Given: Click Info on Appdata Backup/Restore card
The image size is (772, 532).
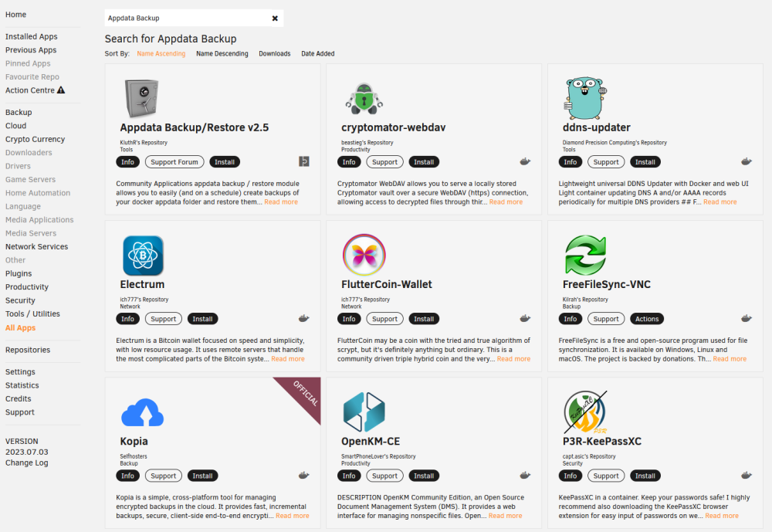Looking at the screenshot, I should [127, 162].
